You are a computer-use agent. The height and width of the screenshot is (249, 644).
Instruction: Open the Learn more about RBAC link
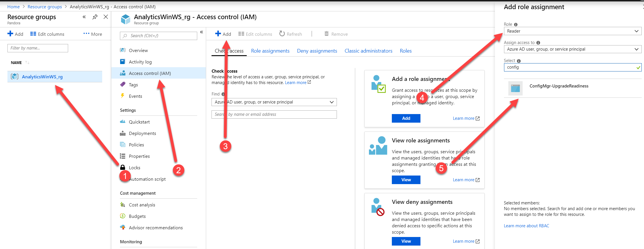click(x=526, y=226)
